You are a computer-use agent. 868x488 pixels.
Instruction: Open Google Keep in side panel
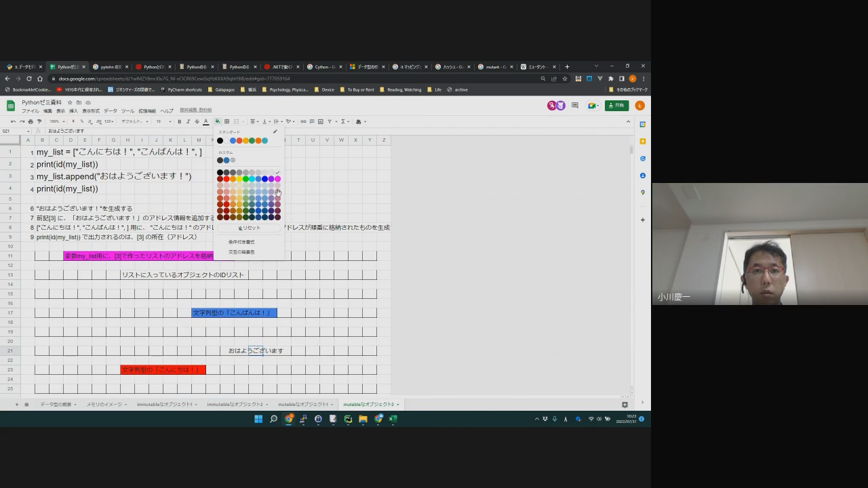point(642,142)
